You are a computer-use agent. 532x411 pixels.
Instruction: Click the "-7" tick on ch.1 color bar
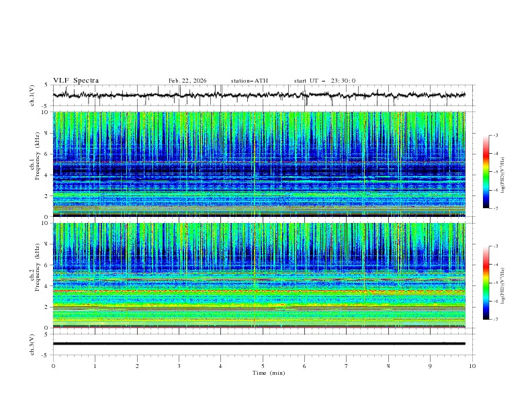pos(496,209)
